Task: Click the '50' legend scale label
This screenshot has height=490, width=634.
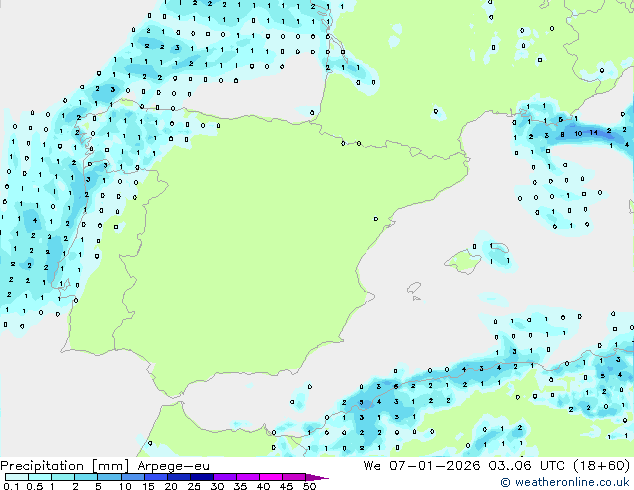Action: (310, 486)
